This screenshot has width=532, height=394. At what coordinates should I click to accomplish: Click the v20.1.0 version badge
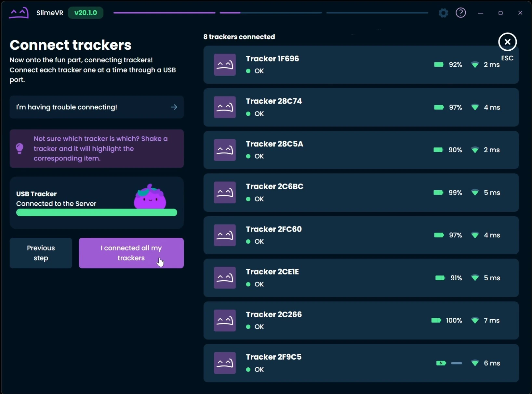click(x=86, y=13)
